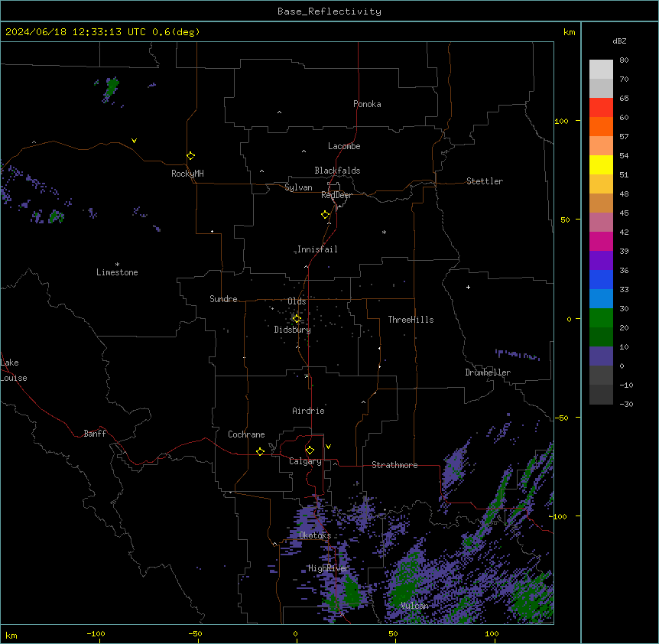The image size is (659, 644).
Task: Click the RedDeer map label
Action: tap(336, 195)
